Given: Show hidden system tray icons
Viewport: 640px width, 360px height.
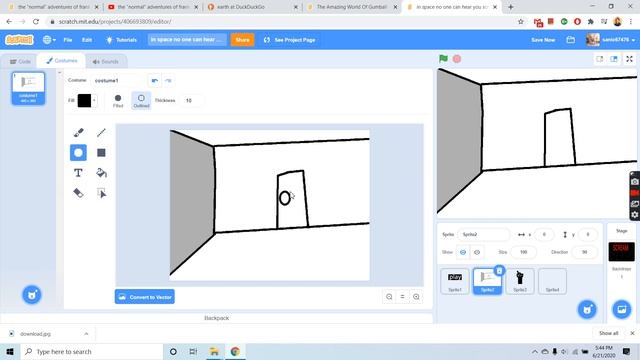Looking at the screenshot, I should (535, 351).
